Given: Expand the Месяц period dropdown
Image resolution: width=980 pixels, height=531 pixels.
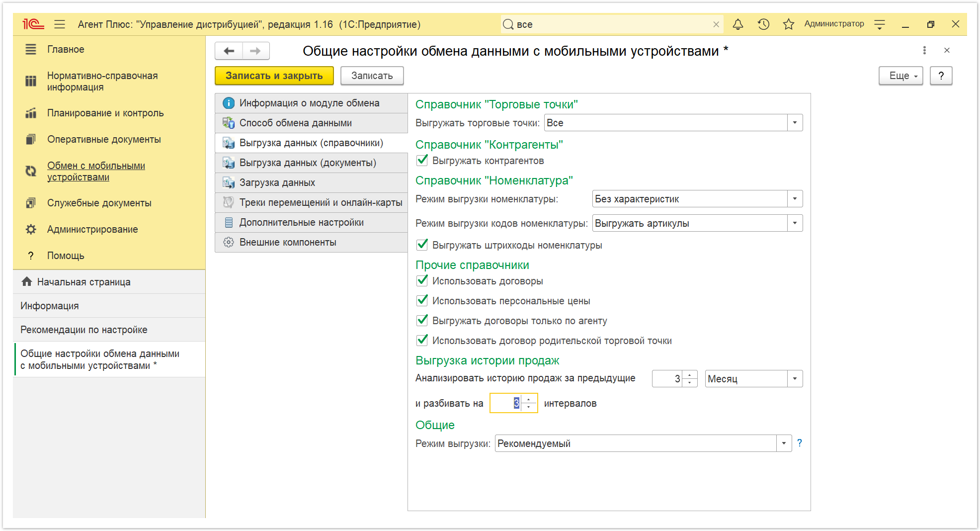Looking at the screenshot, I should pos(795,379).
